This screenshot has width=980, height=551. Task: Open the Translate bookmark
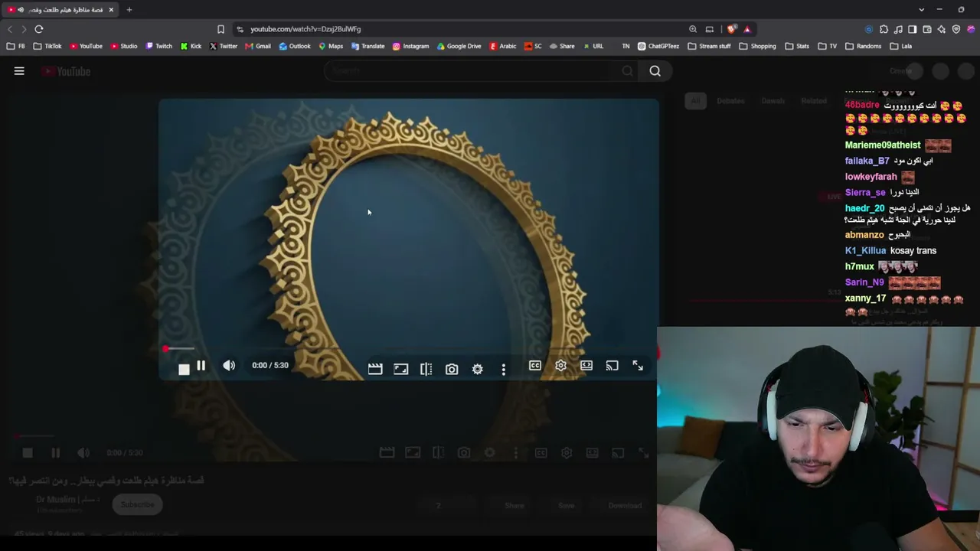click(367, 46)
